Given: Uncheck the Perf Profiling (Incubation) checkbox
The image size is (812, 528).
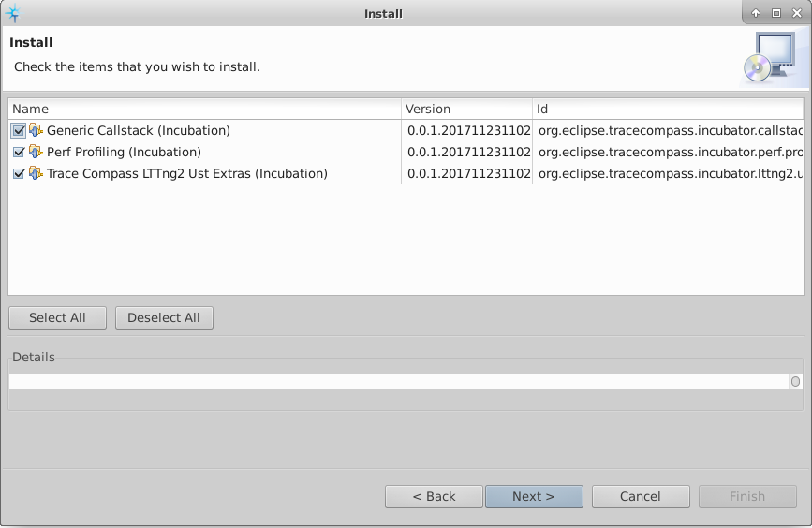Looking at the screenshot, I should click(19, 152).
